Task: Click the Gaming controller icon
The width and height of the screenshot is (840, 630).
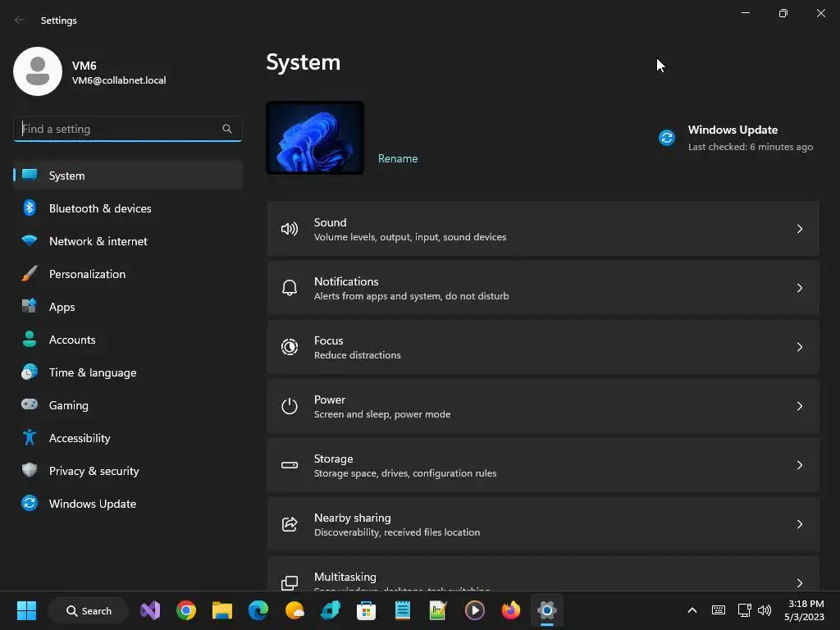Action: 30,404
